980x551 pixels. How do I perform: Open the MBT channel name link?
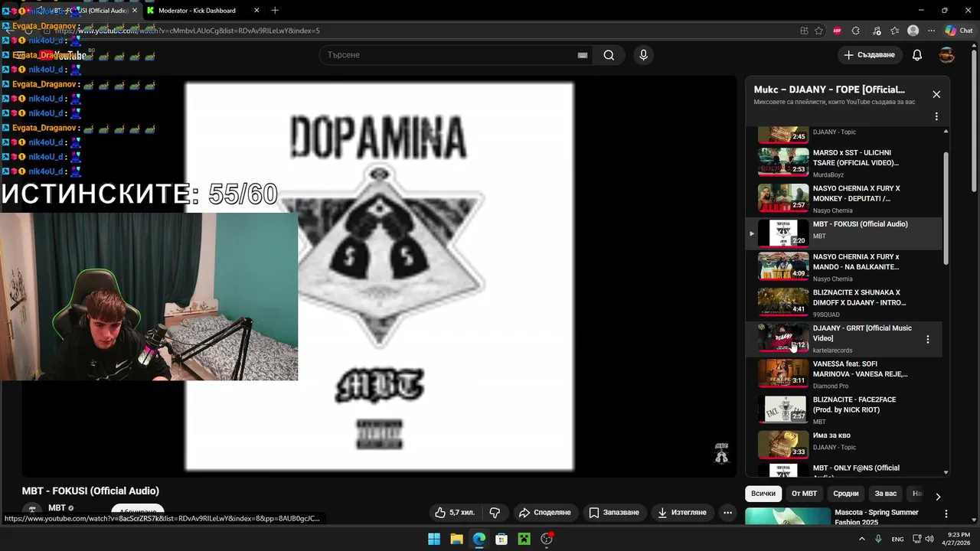[57, 508]
